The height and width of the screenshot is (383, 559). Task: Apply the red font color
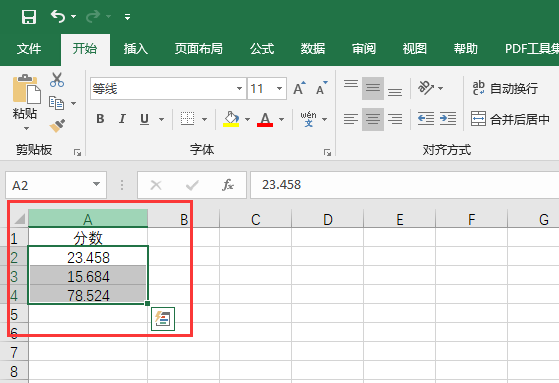point(265,119)
